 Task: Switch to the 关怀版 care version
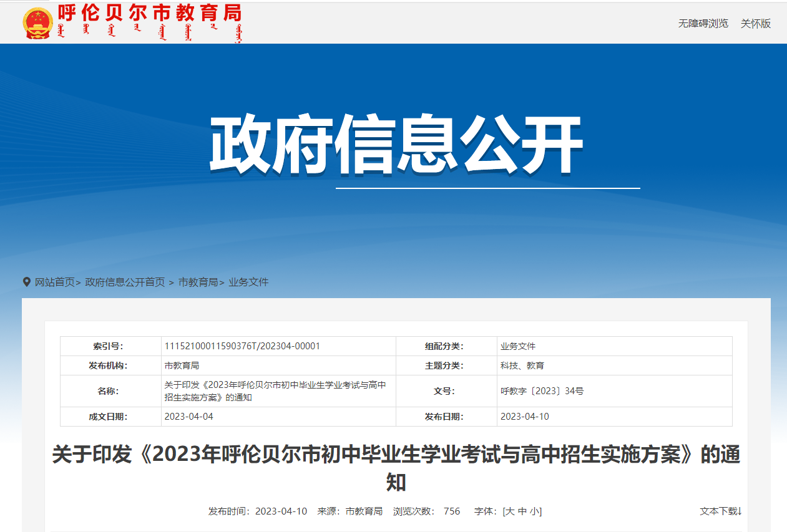point(755,24)
